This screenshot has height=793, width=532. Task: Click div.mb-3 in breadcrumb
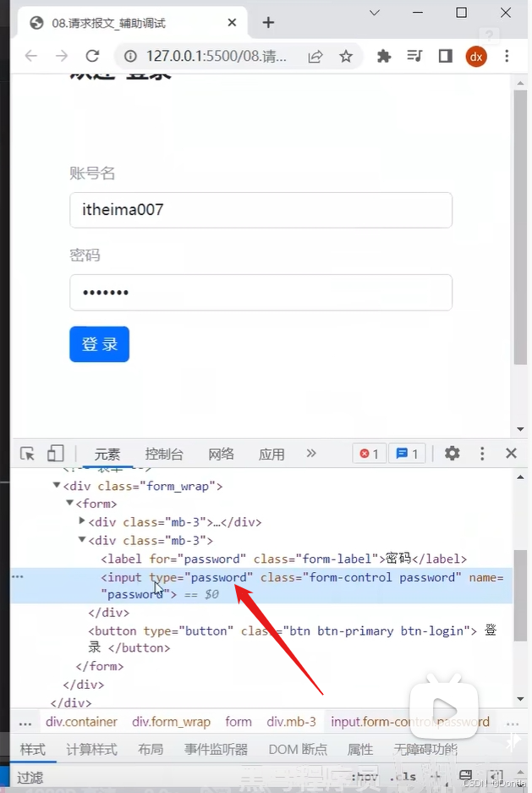tap(292, 722)
